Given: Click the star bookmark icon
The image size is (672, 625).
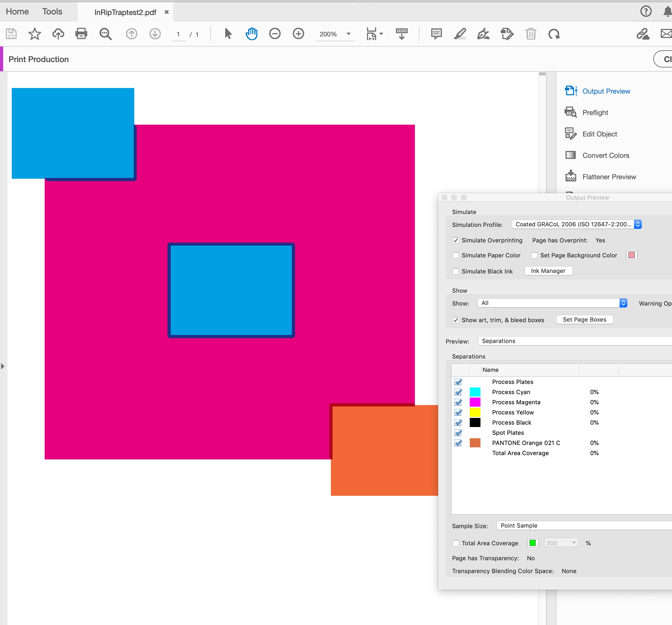Looking at the screenshot, I should (x=35, y=34).
